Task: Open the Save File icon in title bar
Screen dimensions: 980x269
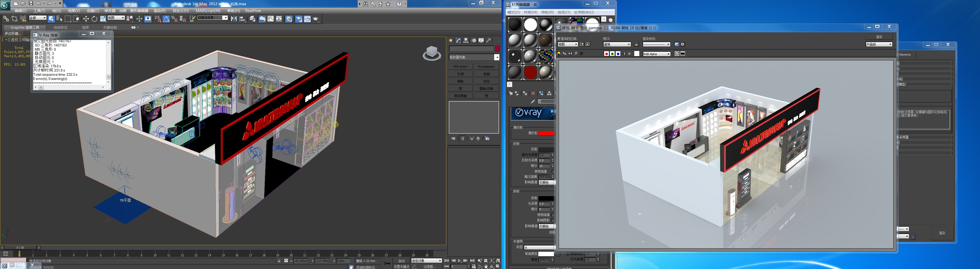Action: 31,3
